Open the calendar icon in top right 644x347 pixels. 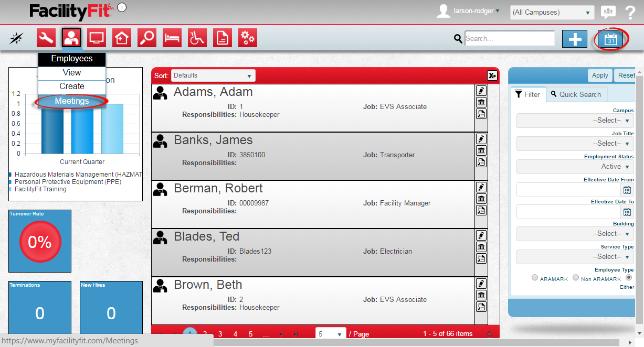point(611,39)
